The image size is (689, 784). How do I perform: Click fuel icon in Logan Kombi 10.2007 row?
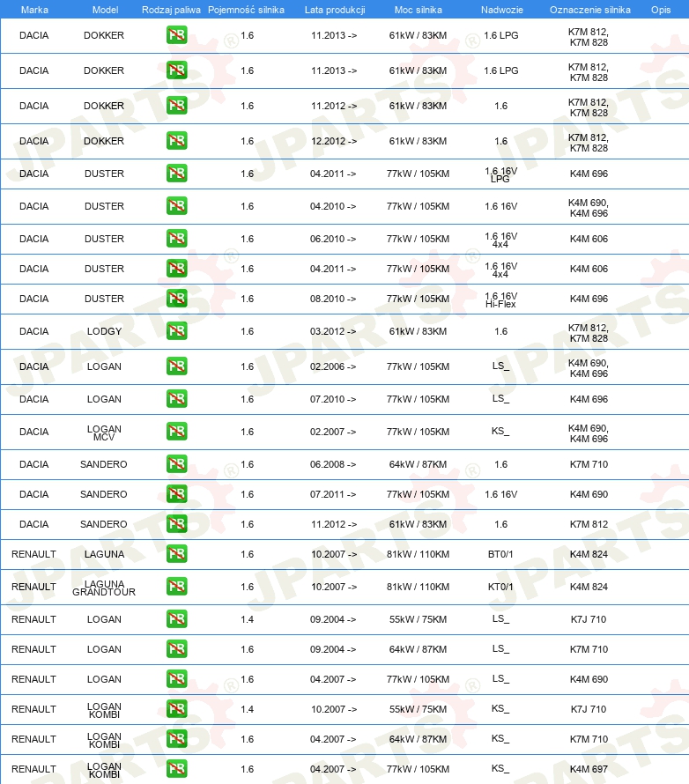176,709
